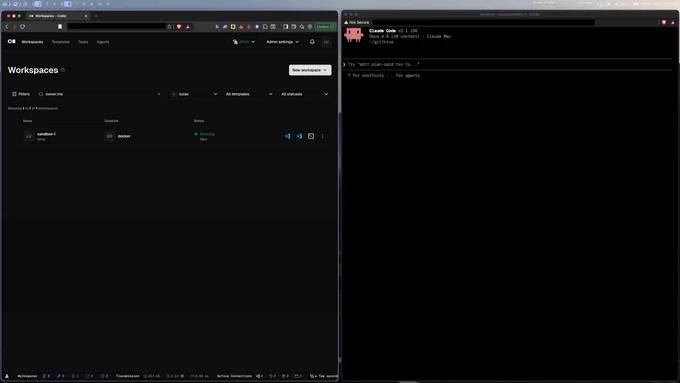Screen dimensions: 680x383
Task: Click the info icon beside Workspaces heading
Action: [x=63, y=70]
